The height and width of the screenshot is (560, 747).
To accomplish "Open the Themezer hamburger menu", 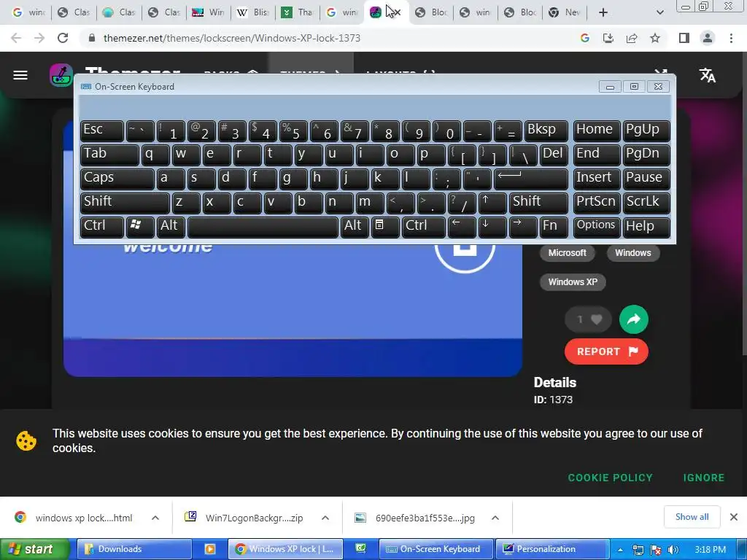I will [x=20, y=75].
